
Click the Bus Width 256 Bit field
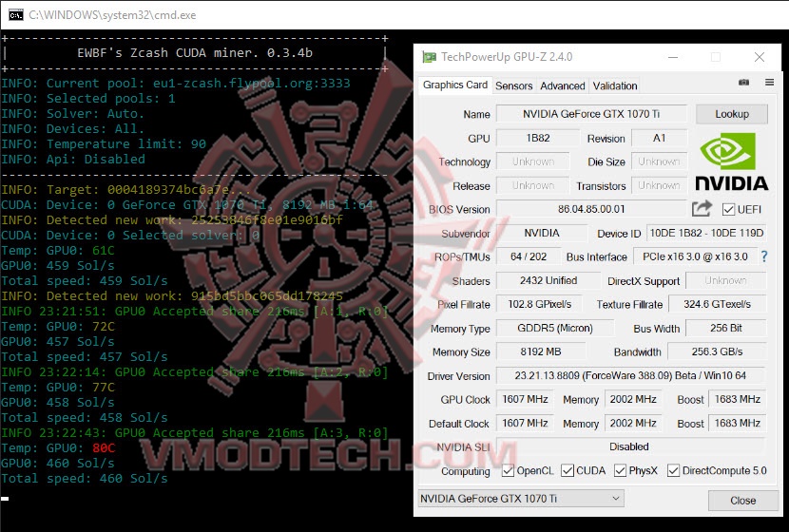coord(726,329)
